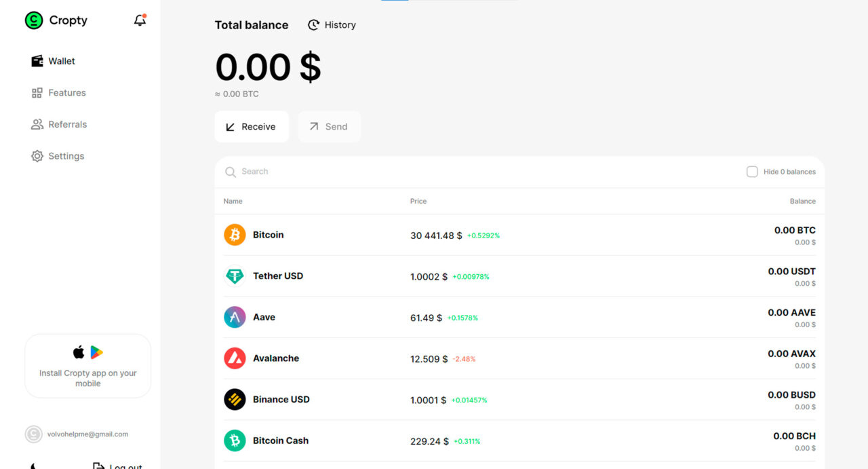Click the Bitcoin coin icon
The image size is (868, 469).
coord(235,235)
